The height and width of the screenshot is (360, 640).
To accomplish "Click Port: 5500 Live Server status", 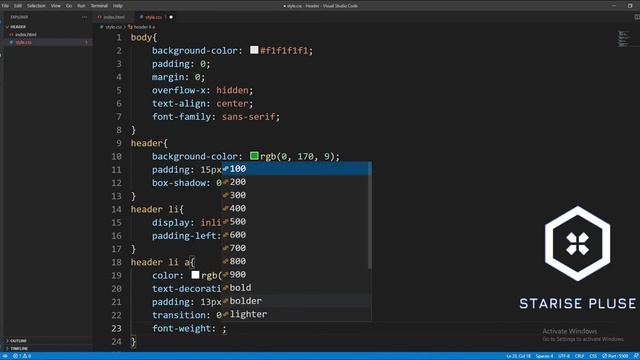I will pyautogui.click(x=615, y=356).
